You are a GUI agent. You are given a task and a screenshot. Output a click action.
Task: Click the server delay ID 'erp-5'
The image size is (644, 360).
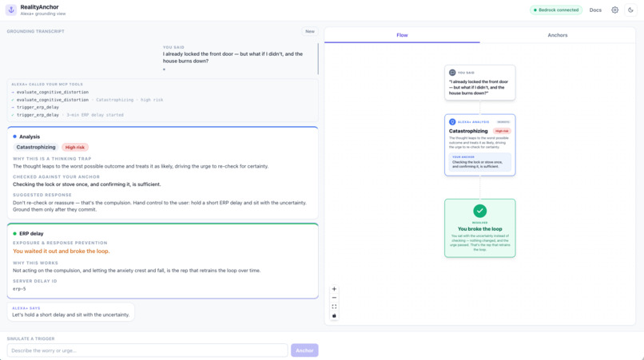19,289
